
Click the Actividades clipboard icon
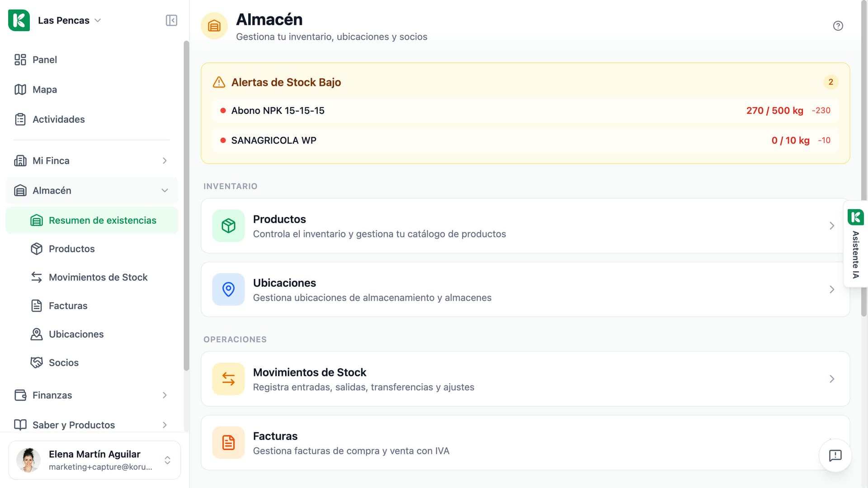(20, 119)
